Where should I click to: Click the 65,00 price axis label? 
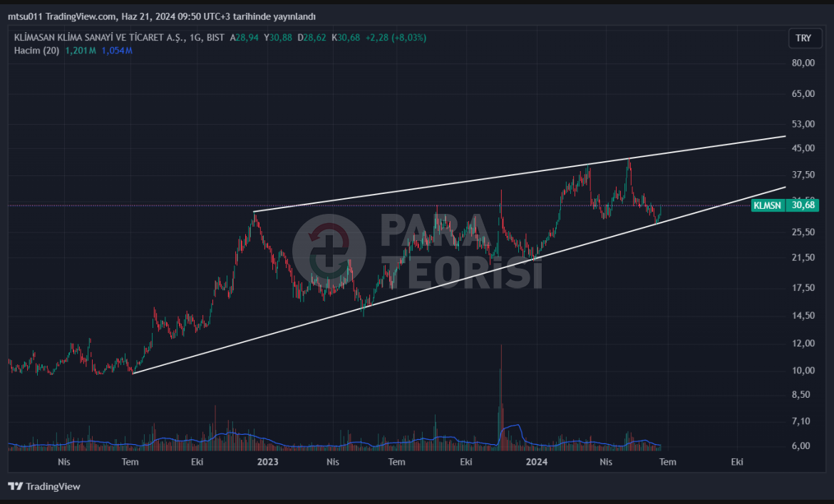803,93
